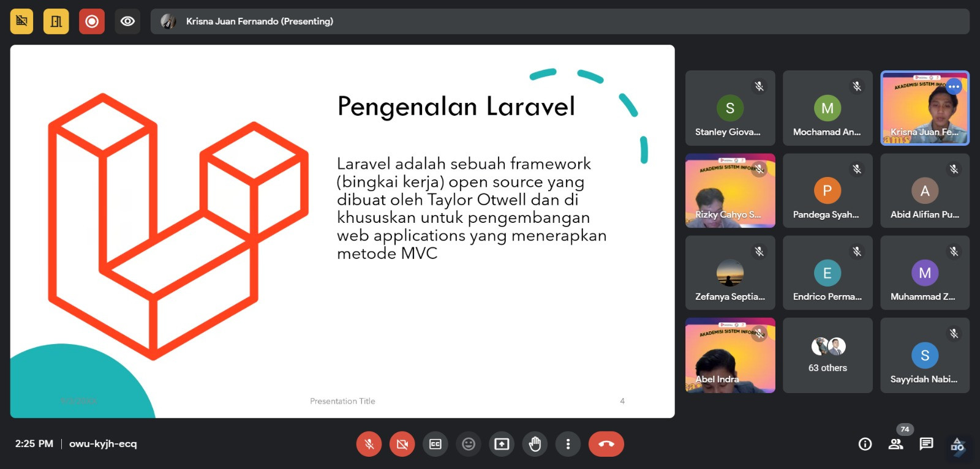
Task: Click the Laravel description paragraph
Action: (x=472, y=208)
